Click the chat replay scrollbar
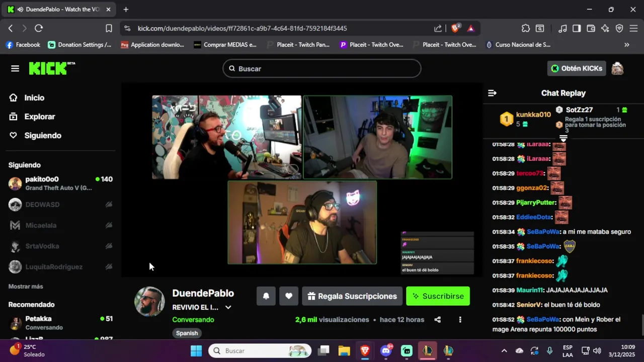This screenshot has height=362, width=644. click(642, 325)
